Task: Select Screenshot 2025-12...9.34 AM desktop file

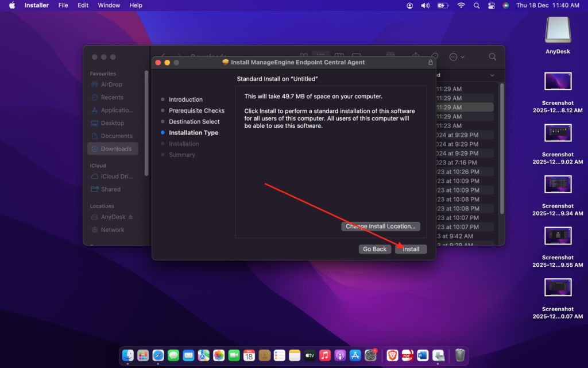Action: [x=558, y=185]
